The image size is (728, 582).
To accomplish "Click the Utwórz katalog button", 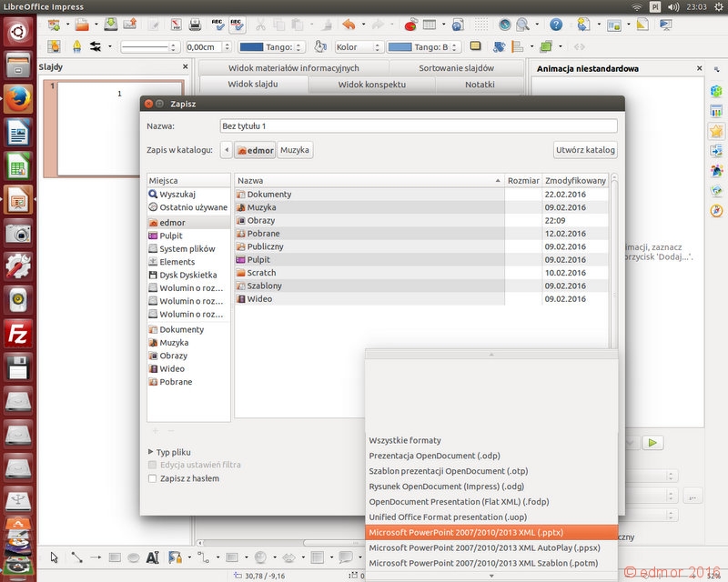I will (585, 150).
